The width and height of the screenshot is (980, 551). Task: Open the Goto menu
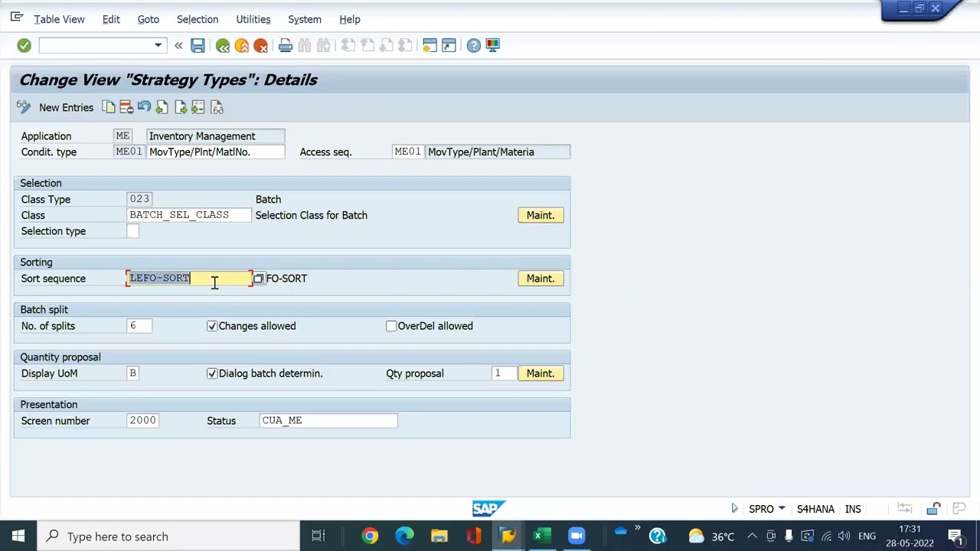[x=148, y=19]
